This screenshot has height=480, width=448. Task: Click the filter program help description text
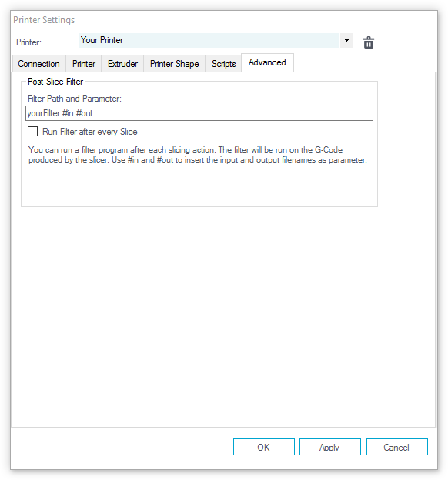click(x=198, y=155)
